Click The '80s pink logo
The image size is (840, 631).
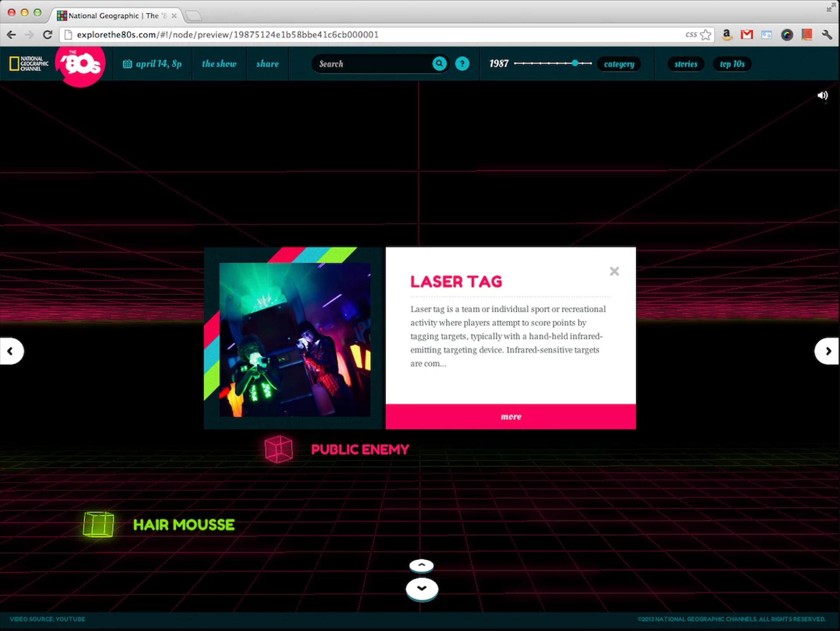click(x=81, y=65)
